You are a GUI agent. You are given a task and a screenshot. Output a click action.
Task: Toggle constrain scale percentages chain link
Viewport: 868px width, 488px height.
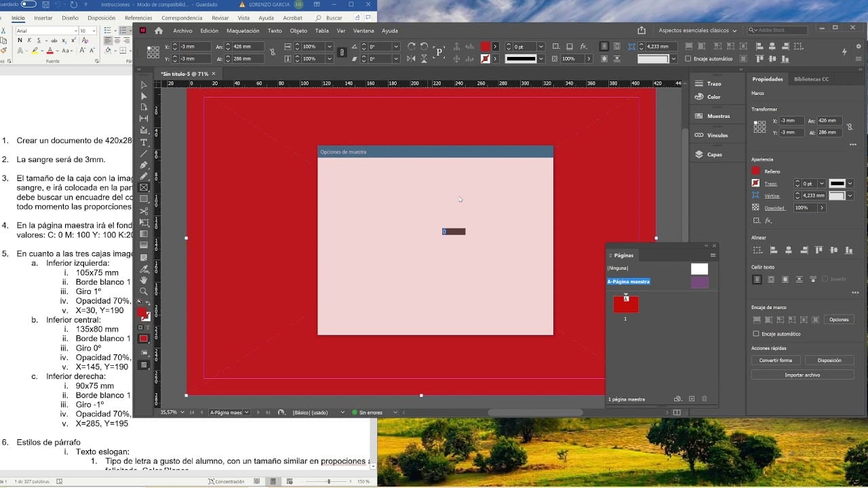tap(342, 52)
